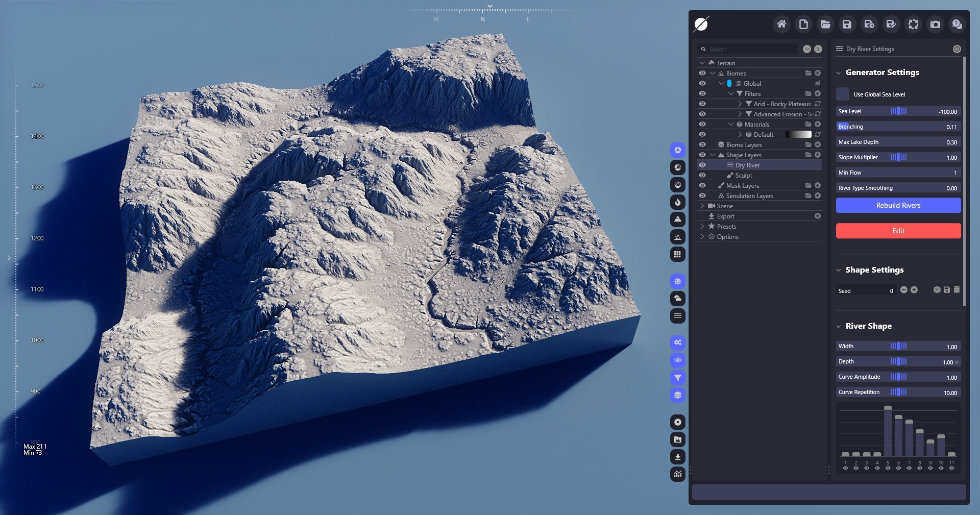Take a screenshot with the camera icon
Image resolution: width=980 pixels, height=515 pixels.
935,24
